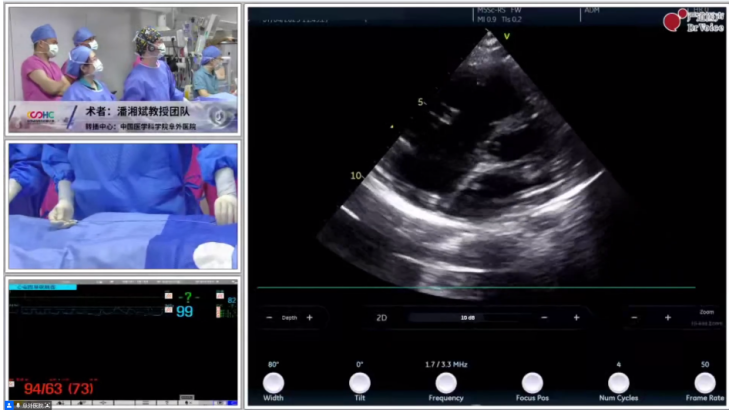Click the Depth minus button

(269, 318)
